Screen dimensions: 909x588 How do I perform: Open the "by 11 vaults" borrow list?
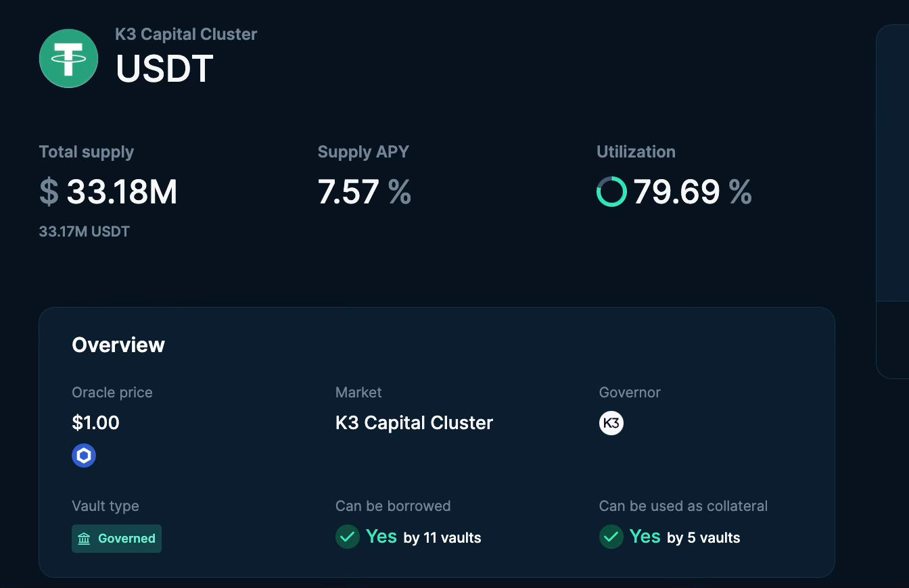pyautogui.click(x=442, y=538)
